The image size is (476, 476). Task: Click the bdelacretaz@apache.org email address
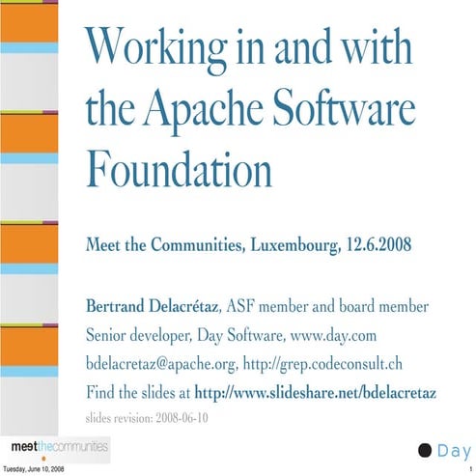[x=160, y=364]
